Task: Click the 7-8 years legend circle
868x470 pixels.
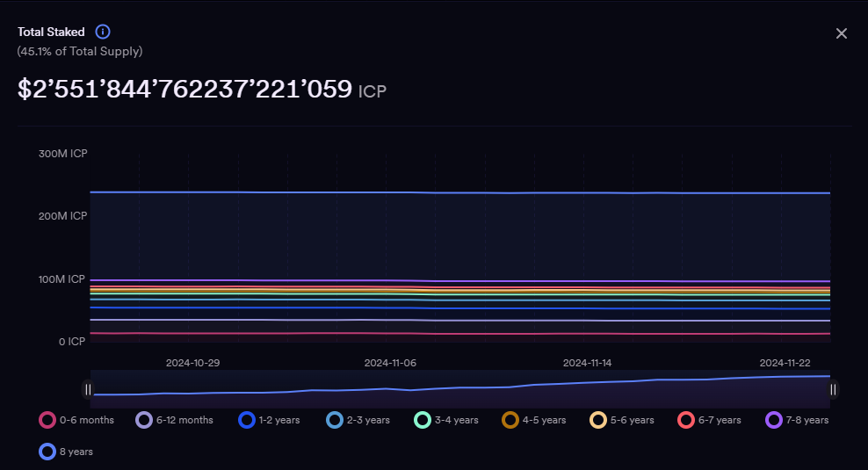Action: click(774, 420)
